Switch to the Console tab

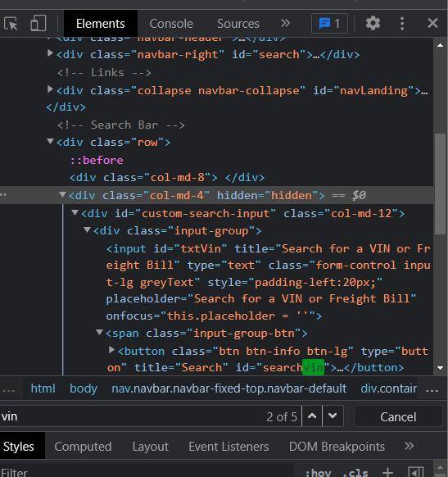coord(171,24)
